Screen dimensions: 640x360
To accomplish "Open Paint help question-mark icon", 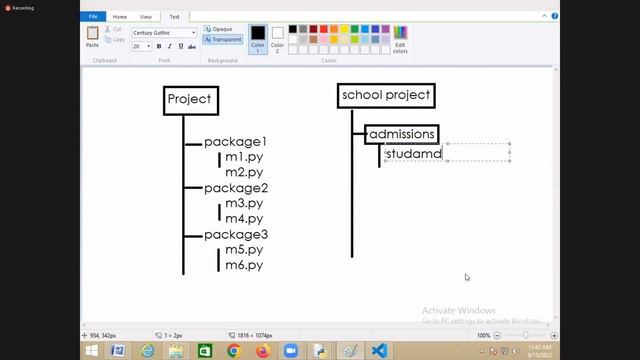I will click(x=555, y=16).
